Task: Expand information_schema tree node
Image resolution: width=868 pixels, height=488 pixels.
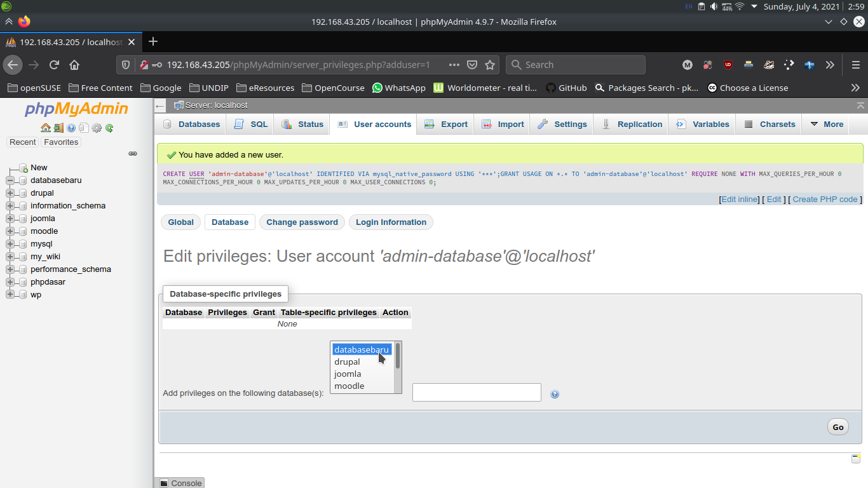Action: [10, 206]
